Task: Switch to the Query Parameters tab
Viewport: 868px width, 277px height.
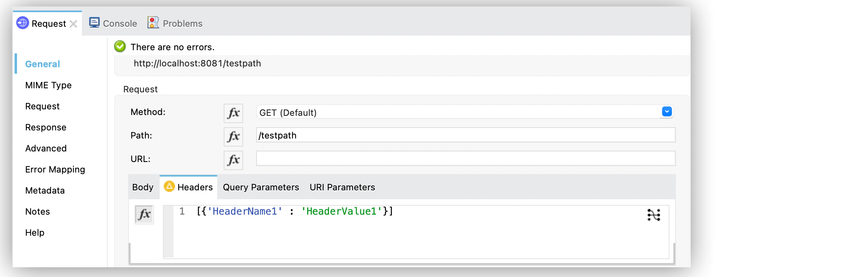Action: click(x=261, y=187)
